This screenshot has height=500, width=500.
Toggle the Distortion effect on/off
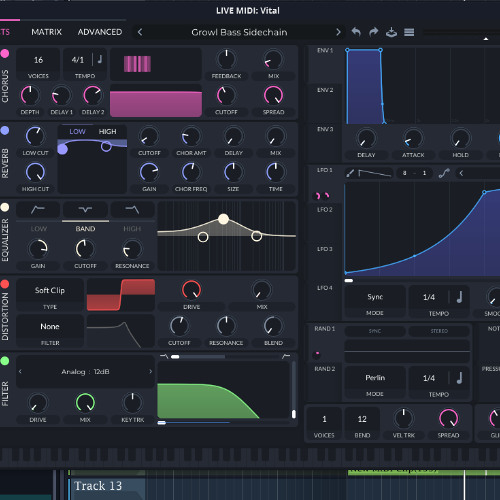[x=5, y=284]
